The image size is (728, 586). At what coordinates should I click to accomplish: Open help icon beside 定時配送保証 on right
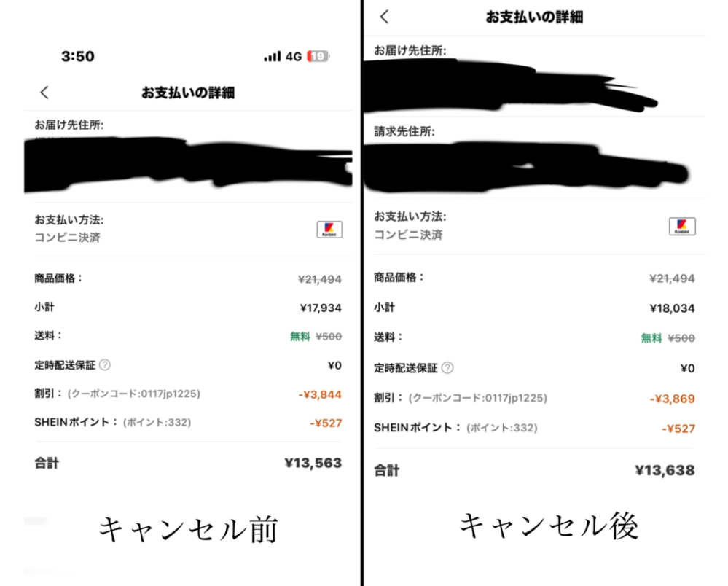[x=447, y=368]
